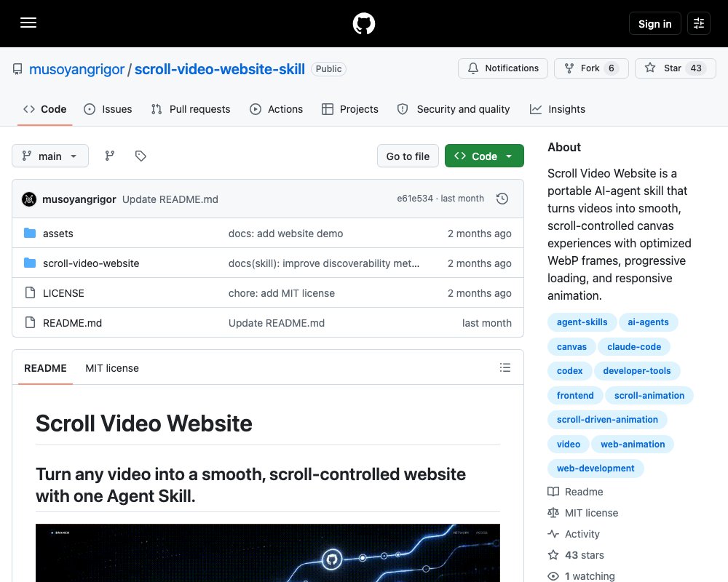The image size is (728, 582).
Task: Open MIT license link in About sidebar
Action: [x=582, y=513]
